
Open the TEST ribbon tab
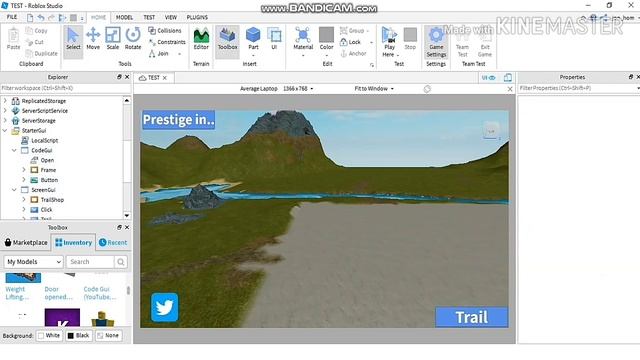tap(149, 17)
